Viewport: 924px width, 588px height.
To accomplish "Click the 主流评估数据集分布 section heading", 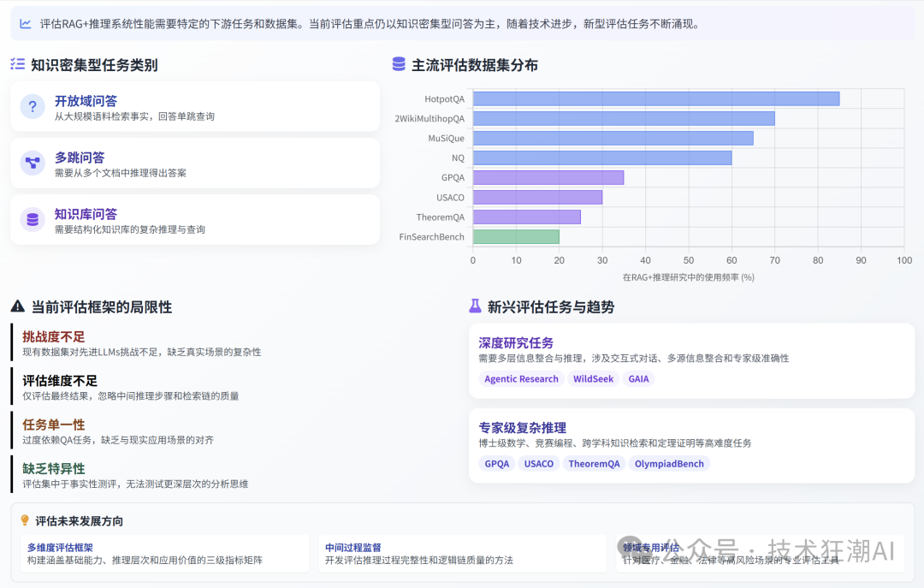I will pyautogui.click(x=474, y=65).
